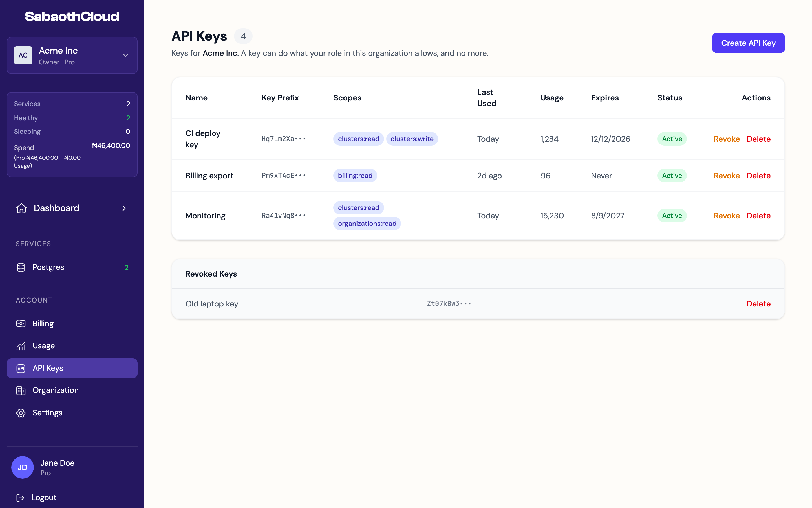Screen dimensions: 812x508
Task: Click CI deploy key's clusters:read tag
Action: (358, 139)
